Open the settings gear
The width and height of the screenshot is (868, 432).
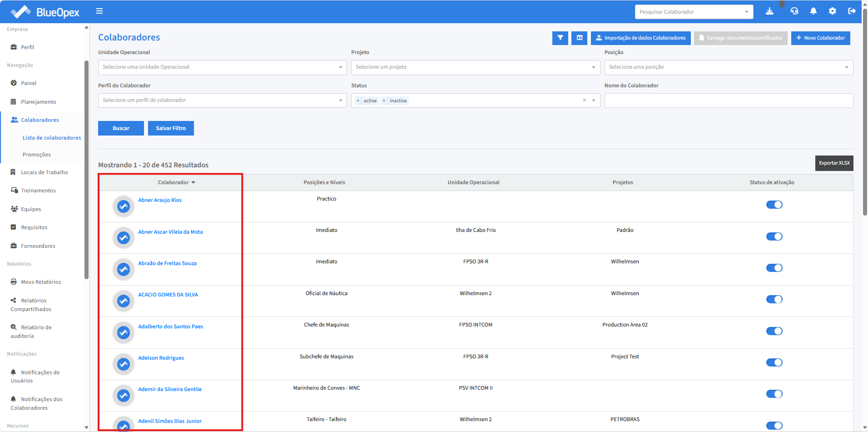[833, 11]
